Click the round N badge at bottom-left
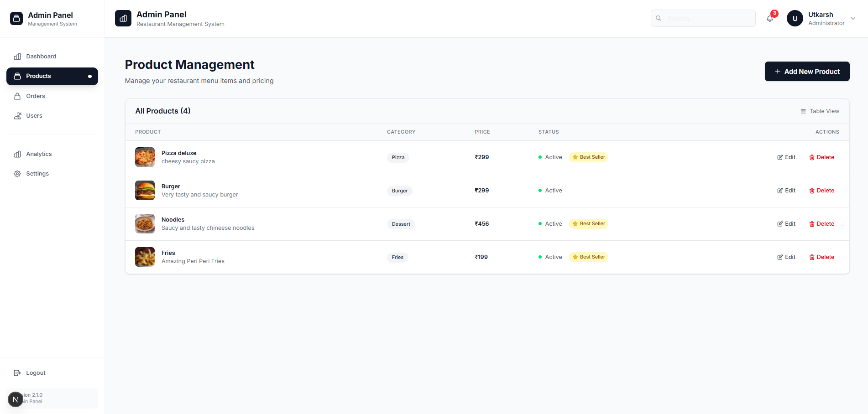Image resolution: width=868 pixels, height=414 pixels. pyautogui.click(x=15, y=399)
